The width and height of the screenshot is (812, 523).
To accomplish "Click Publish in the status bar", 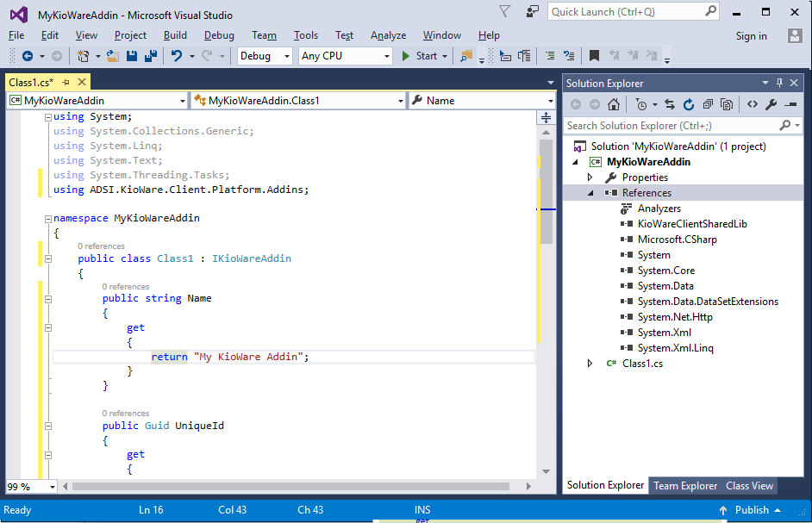I will (752, 510).
